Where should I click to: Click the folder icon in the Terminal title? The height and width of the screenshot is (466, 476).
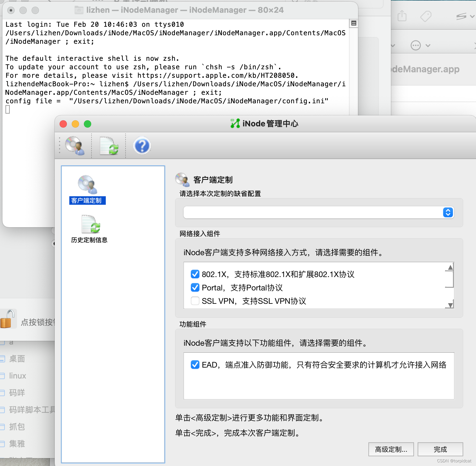(x=79, y=10)
